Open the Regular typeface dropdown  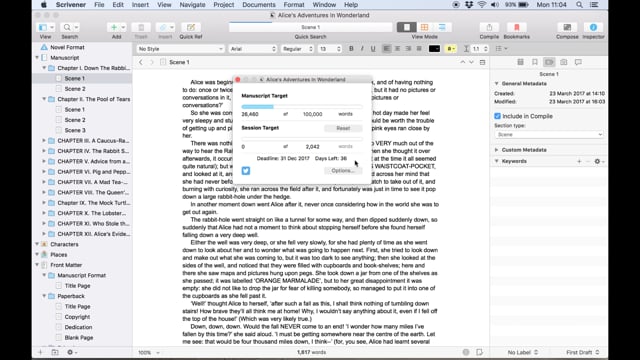click(298, 49)
